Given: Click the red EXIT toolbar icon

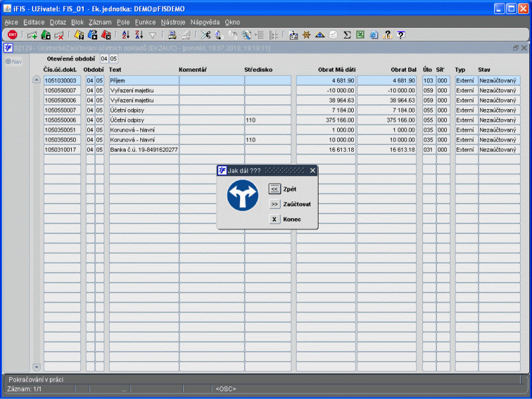Looking at the screenshot, I should click(12, 35).
